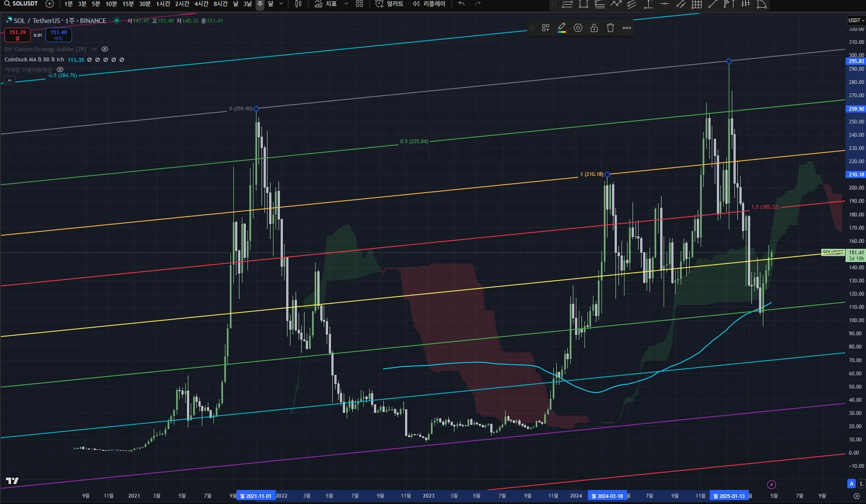Open more options for selected drawing
Image resolution: width=866 pixels, height=504 pixels.
pyautogui.click(x=627, y=28)
